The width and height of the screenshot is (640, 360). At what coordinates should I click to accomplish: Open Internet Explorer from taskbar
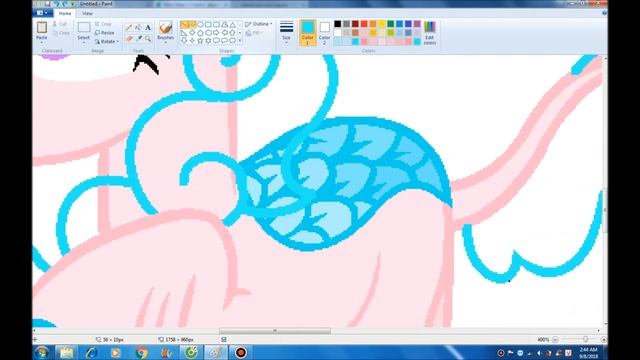91,352
